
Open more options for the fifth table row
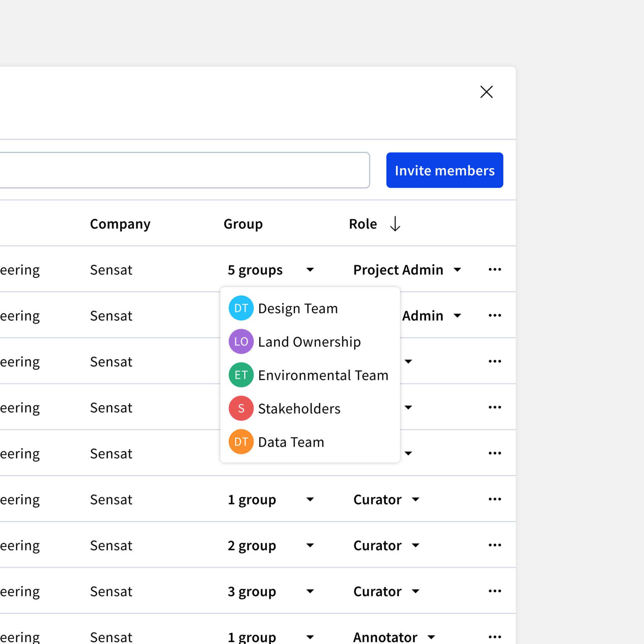tap(495, 453)
